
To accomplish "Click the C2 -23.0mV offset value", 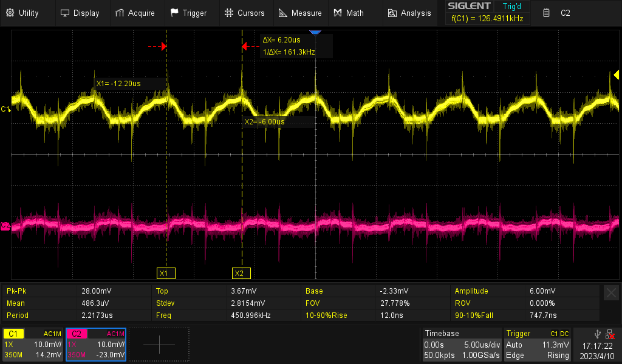I will tap(111, 355).
